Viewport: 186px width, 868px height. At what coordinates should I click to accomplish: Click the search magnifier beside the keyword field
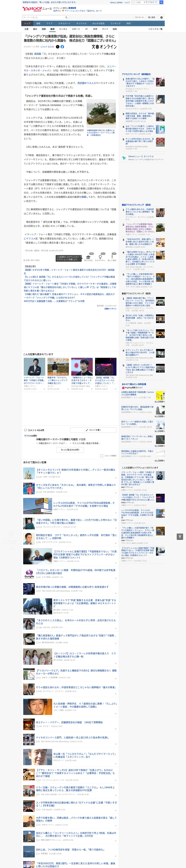[66, 18]
